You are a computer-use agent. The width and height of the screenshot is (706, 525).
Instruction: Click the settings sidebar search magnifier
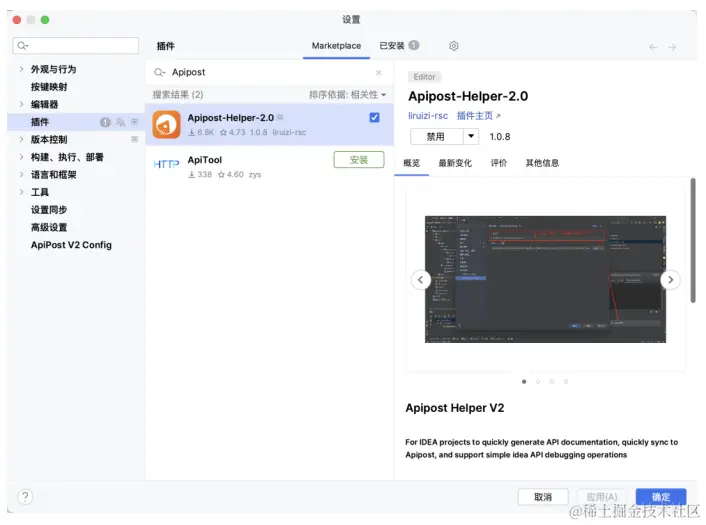(22, 45)
